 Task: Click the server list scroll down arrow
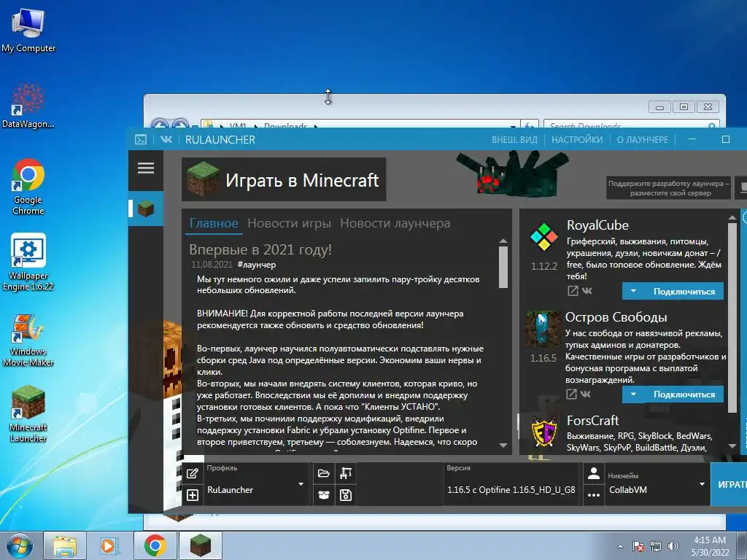coord(732,446)
